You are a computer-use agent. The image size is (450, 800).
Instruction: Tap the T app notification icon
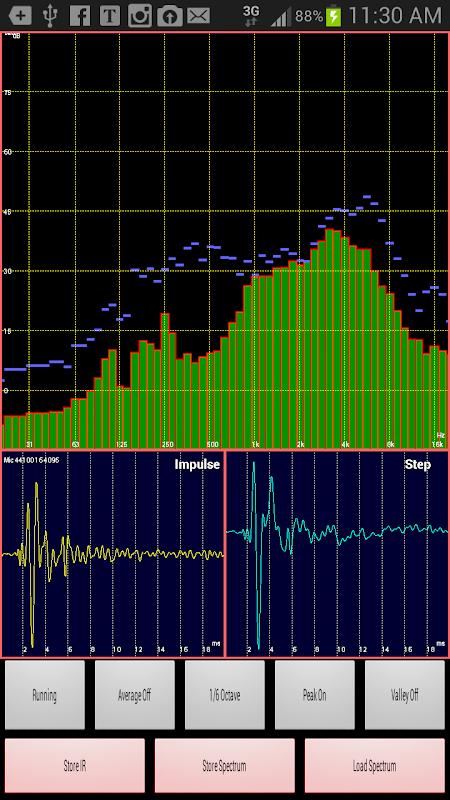tap(110, 16)
